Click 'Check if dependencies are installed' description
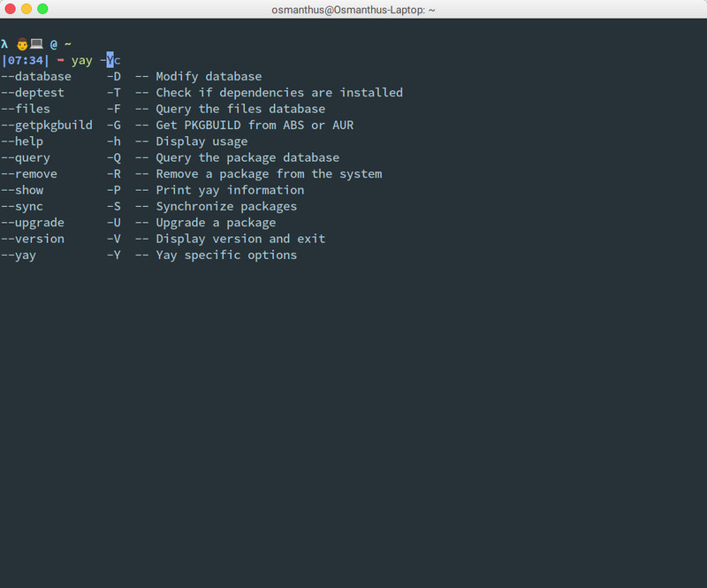The height and width of the screenshot is (588, 707). pyautogui.click(x=279, y=93)
